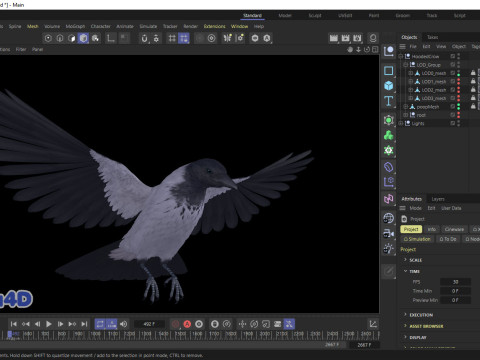Toggle timeline sound speaker icon

[124, 324]
